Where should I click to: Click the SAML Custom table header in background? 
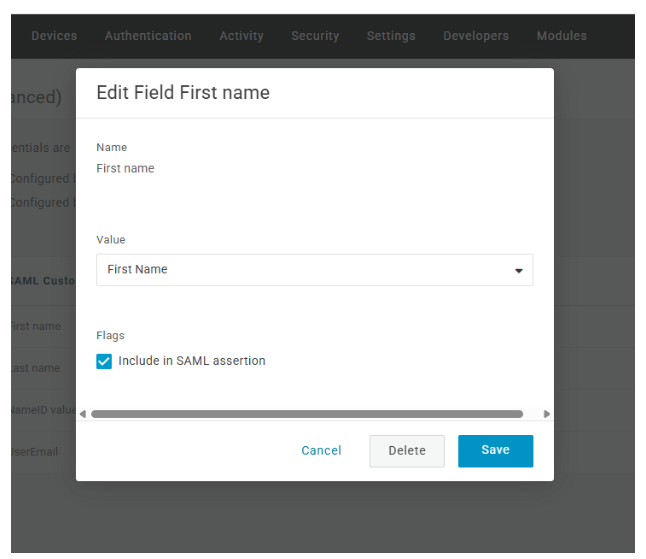click(x=43, y=281)
